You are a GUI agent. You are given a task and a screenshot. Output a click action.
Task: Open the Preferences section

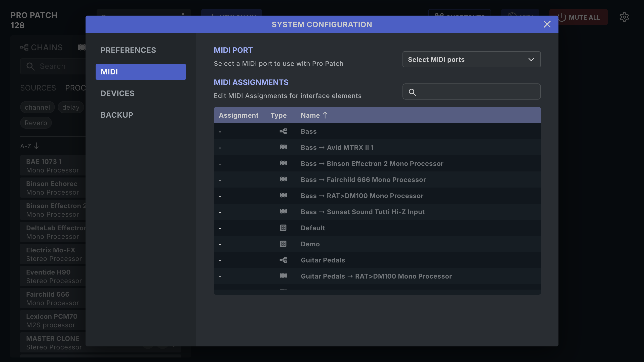(x=141, y=50)
